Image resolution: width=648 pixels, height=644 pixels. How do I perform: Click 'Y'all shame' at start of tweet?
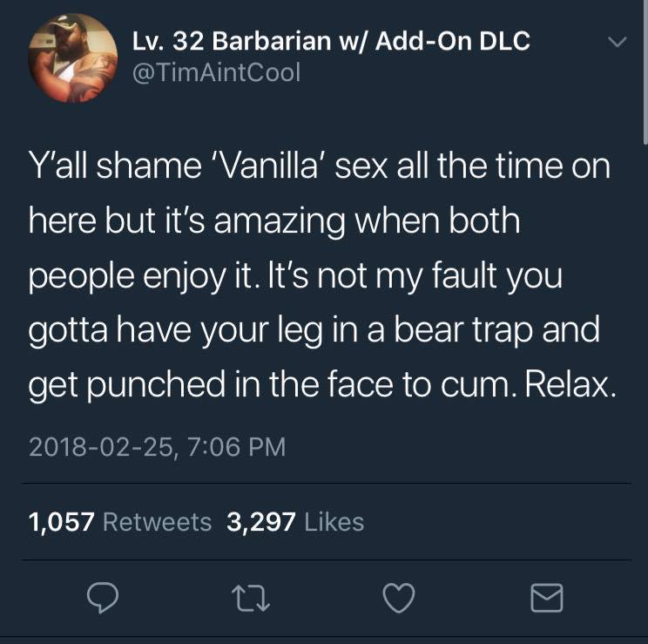[x=115, y=166]
